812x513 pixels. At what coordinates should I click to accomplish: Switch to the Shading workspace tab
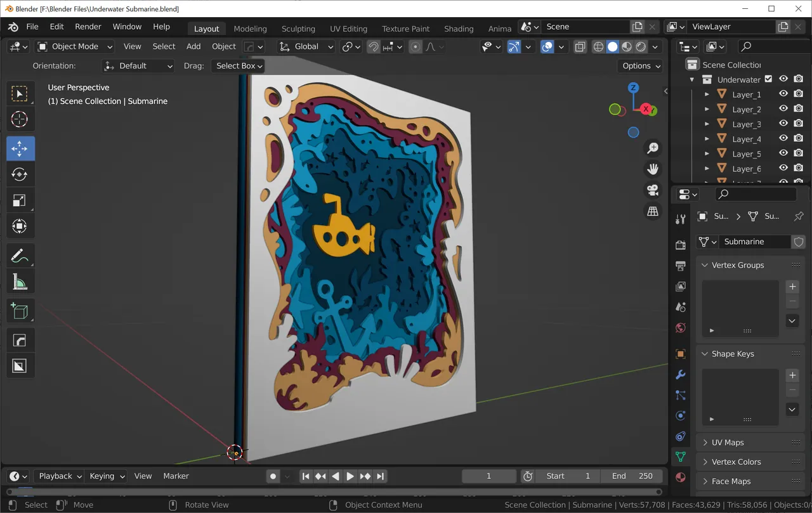click(459, 29)
